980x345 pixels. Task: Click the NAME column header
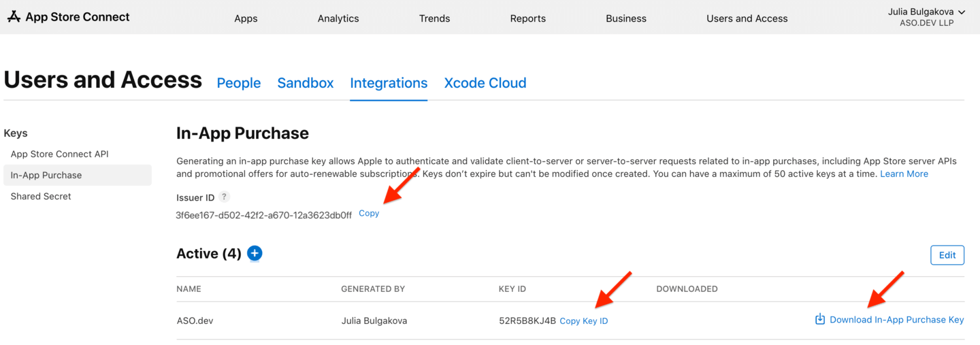(x=189, y=289)
